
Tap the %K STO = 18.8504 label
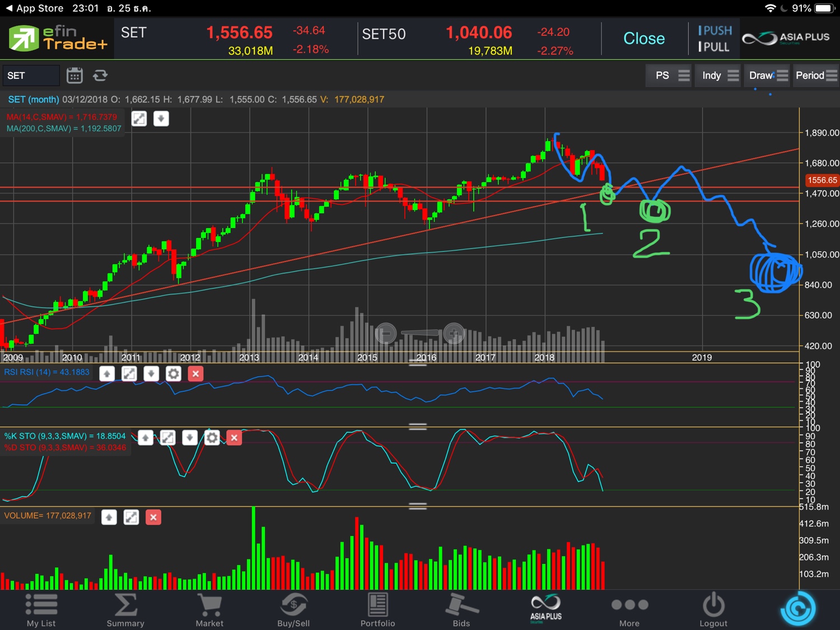pos(65,436)
